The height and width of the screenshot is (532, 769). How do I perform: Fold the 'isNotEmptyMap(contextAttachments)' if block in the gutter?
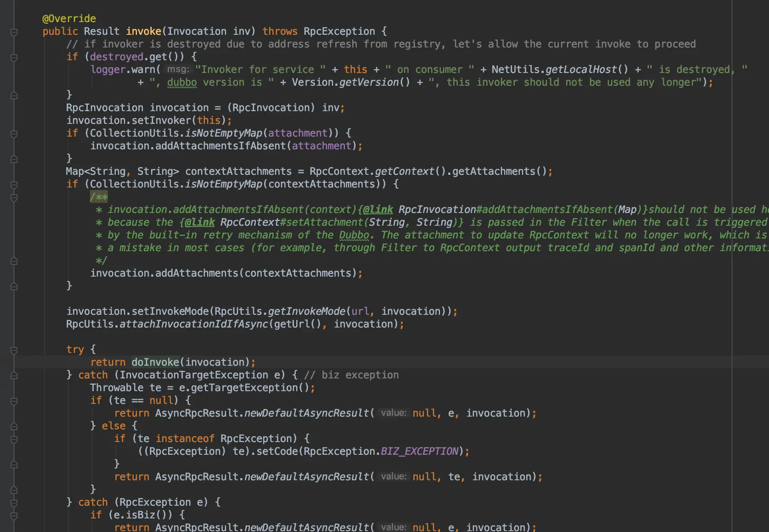[x=14, y=185]
